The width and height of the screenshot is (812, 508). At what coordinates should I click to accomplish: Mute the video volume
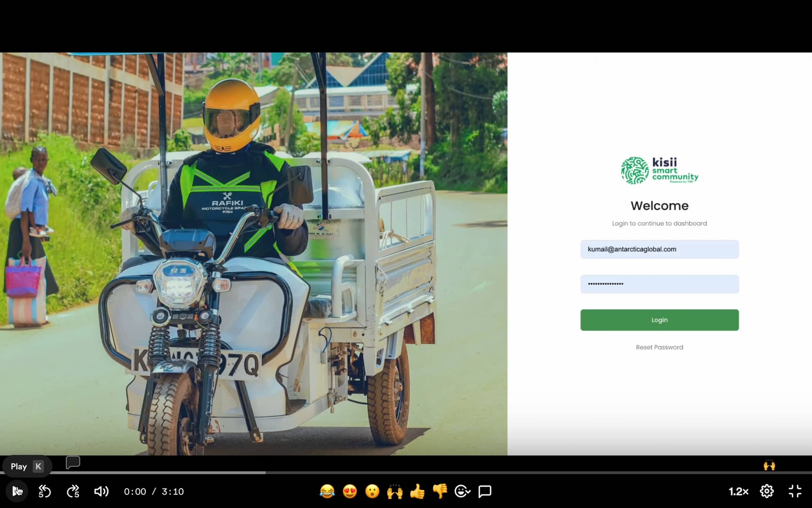click(101, 491)
